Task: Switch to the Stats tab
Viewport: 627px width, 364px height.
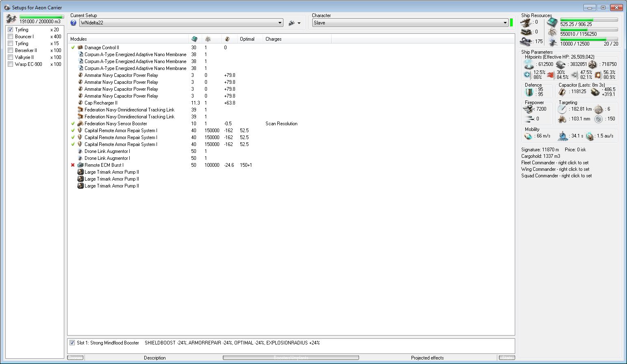Action: pos(507,358)
